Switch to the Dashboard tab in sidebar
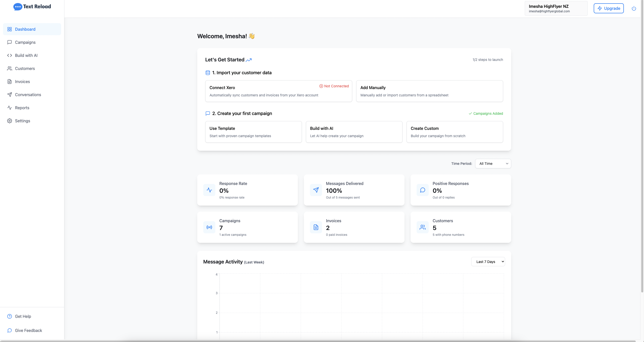The width and height of the screenshot is (644, 342). (x=25, y=29)
